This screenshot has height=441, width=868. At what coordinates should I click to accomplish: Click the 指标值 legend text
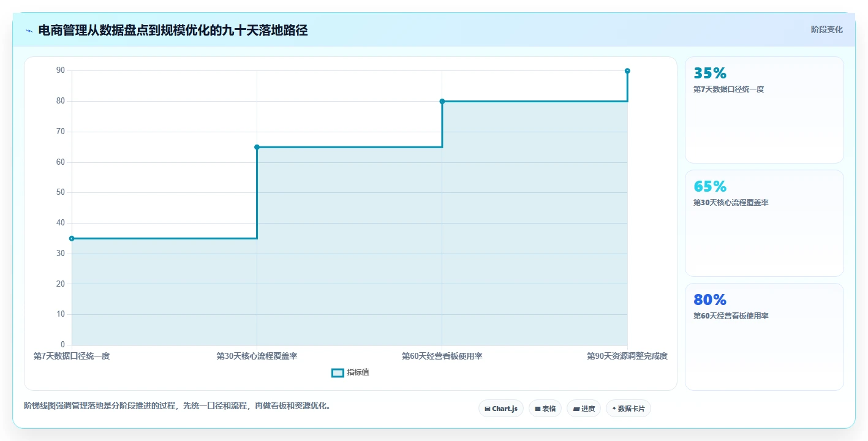358,372
